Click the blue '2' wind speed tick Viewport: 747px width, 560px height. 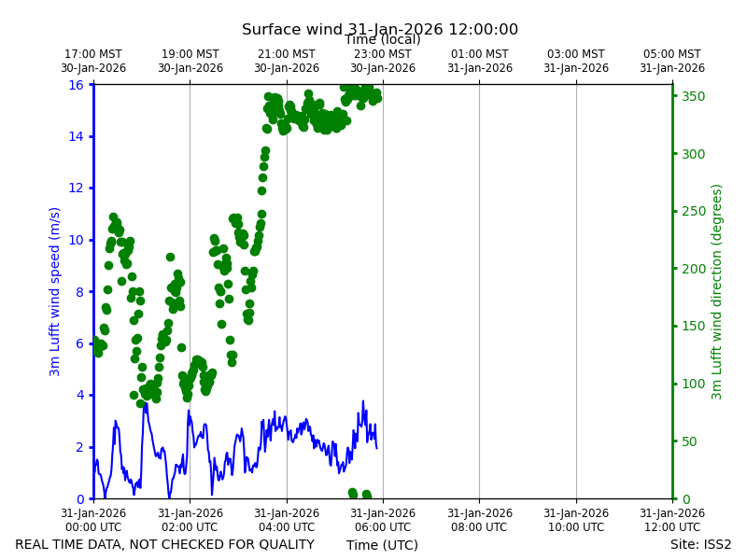point(79,447)
